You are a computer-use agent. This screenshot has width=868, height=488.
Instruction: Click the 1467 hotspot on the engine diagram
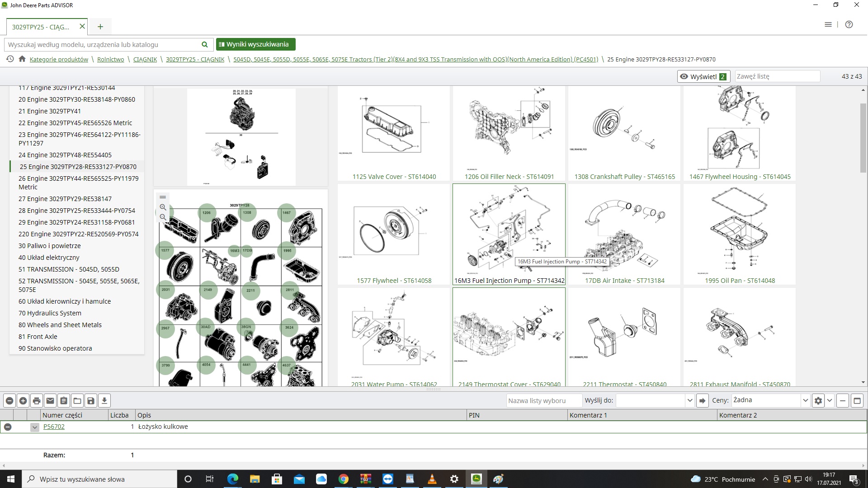tap(287, 212)
